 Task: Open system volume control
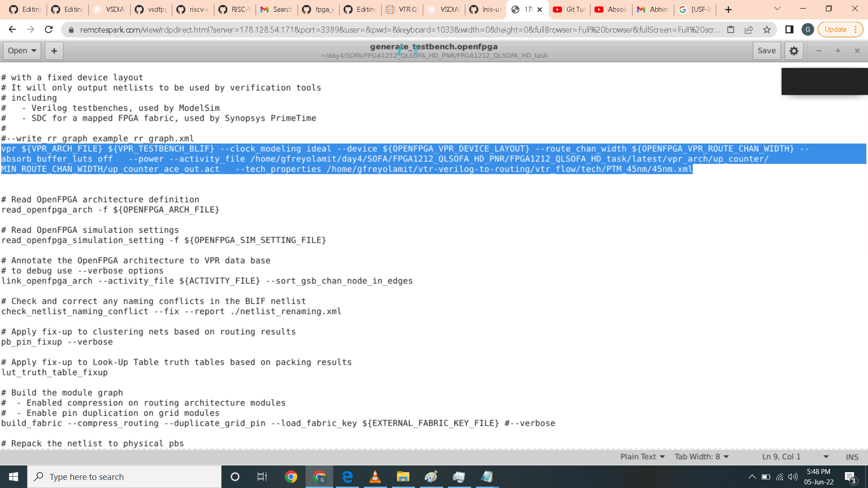[793, 477]
